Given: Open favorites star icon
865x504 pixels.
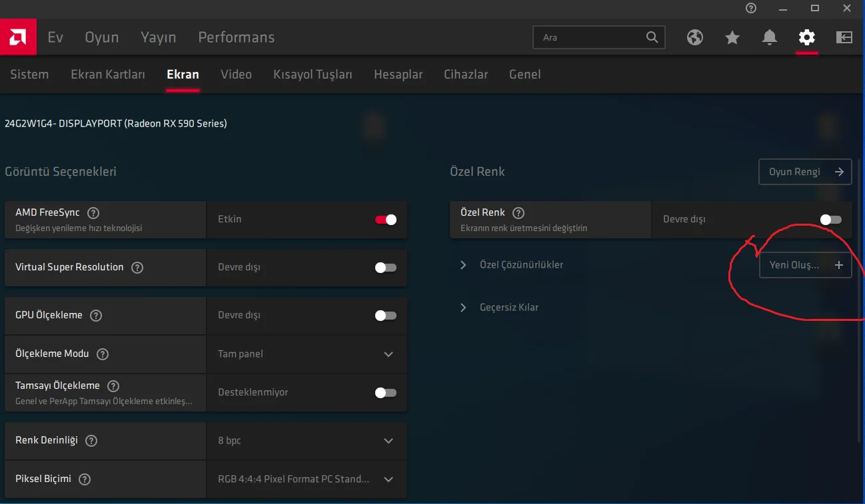Looking at the screenshot, I should pyautogui.click(x=732, y=37).
